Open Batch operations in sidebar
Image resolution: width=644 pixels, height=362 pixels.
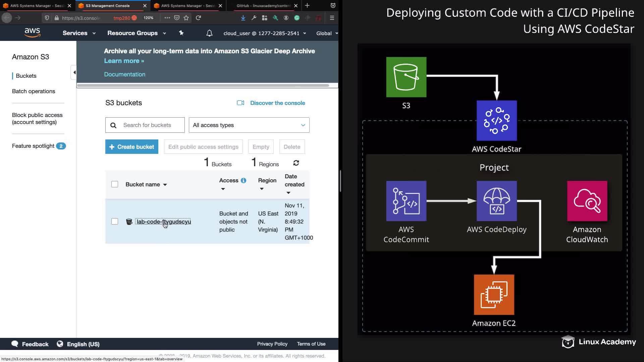(x=34, y=91)
